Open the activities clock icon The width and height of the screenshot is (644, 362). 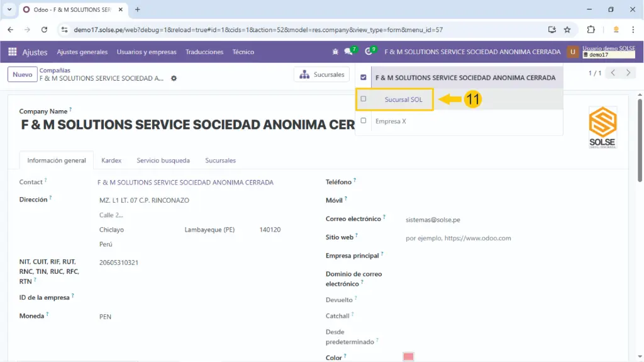369,52
